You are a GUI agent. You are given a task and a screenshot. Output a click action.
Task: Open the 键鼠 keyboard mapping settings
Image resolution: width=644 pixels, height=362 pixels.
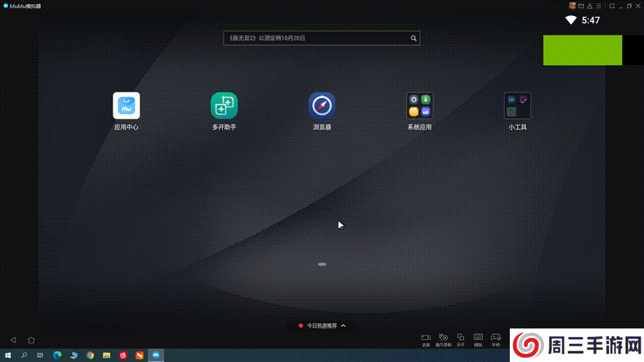[478, 338]
